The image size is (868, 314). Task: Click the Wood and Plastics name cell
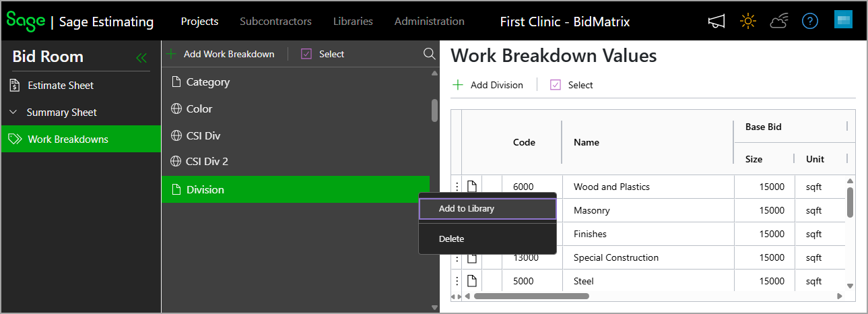[x=648, y=187]
